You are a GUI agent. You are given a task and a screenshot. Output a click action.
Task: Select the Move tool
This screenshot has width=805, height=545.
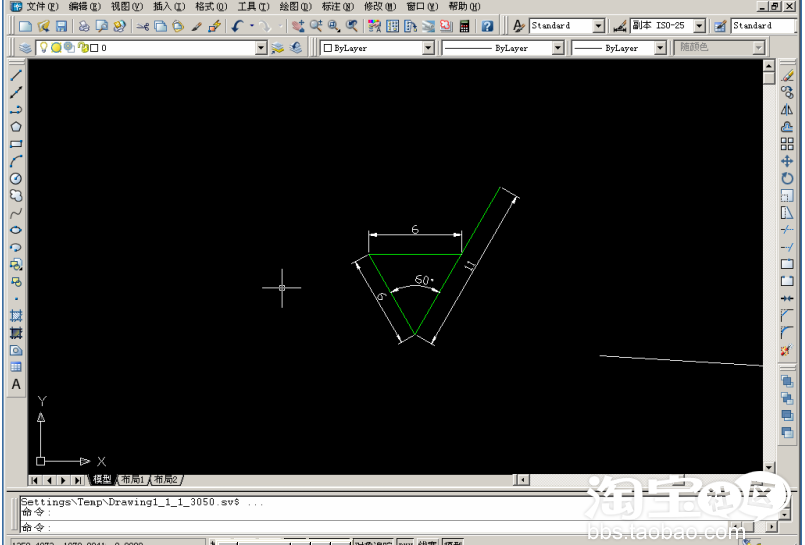click(x=787, y=161)
